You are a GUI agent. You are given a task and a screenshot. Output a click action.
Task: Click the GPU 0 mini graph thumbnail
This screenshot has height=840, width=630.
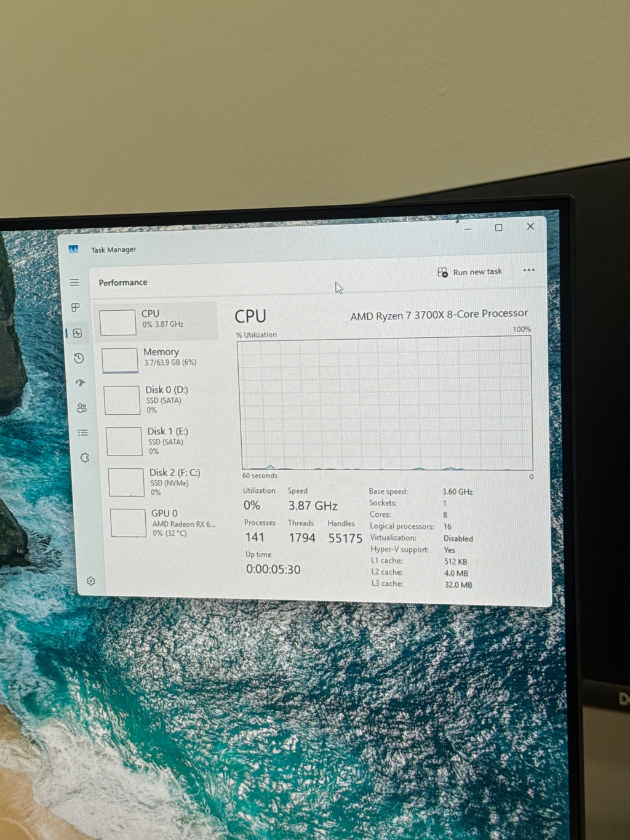[128, 523]
